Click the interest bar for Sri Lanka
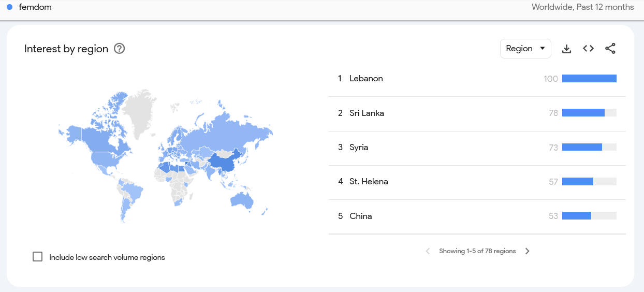This screenshot has width=644, height=292. [583, 113]
